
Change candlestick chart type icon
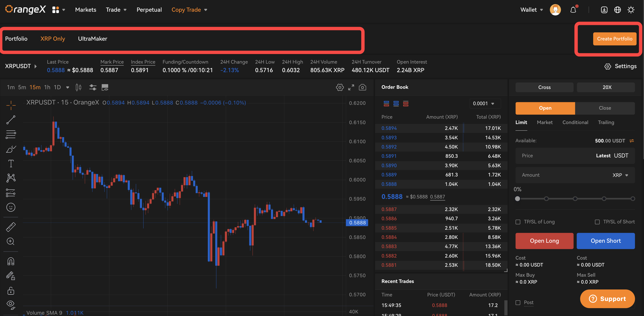78,87
